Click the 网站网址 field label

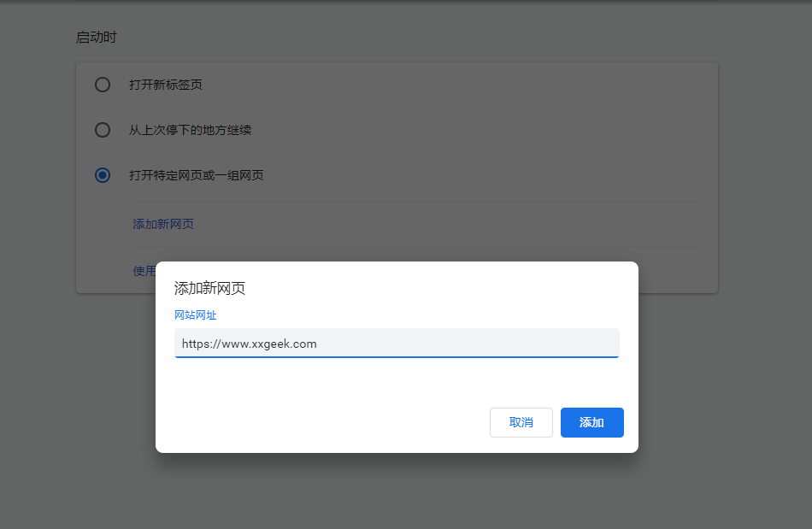[196, 315]
